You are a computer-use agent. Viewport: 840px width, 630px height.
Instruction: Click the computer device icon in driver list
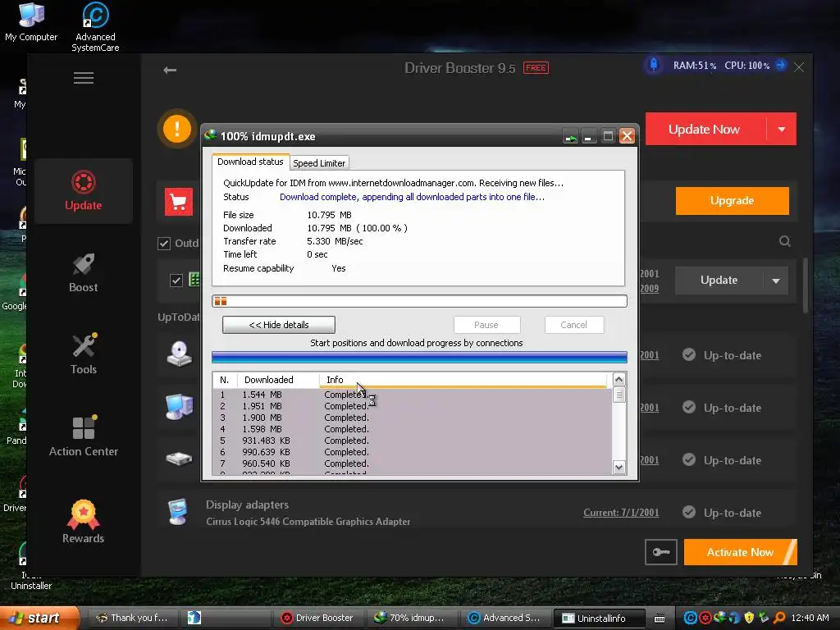click(x=179, y=407)
